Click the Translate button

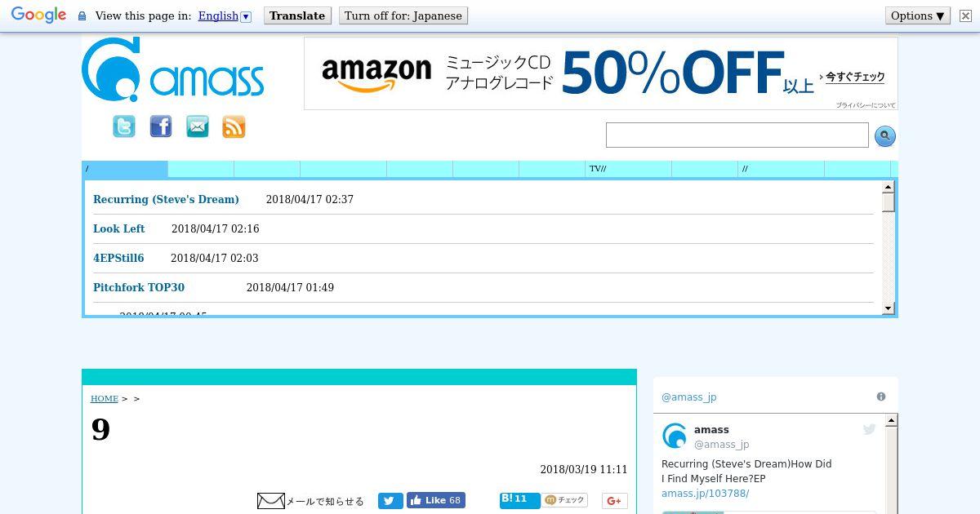(297, 16)
